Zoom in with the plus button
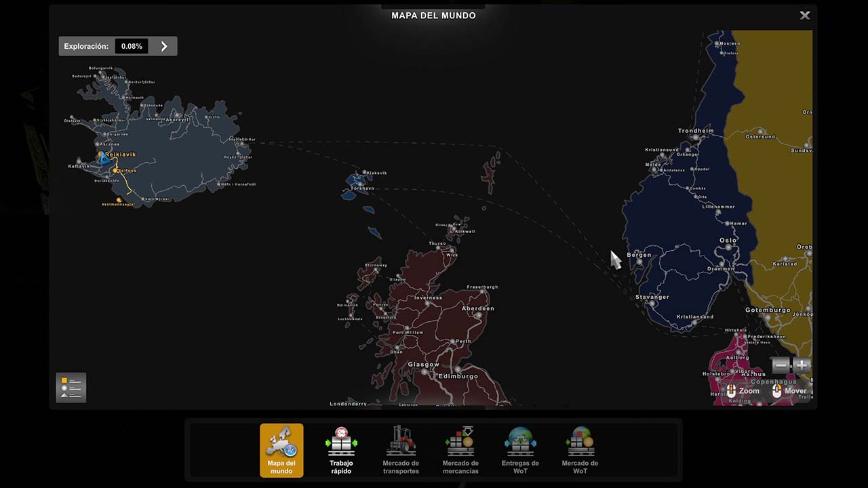 pyautogui.click(x=802, y=365)
